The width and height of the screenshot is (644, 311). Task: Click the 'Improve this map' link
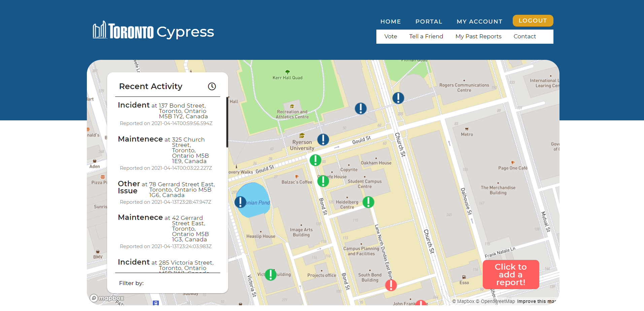coord(536,301)
